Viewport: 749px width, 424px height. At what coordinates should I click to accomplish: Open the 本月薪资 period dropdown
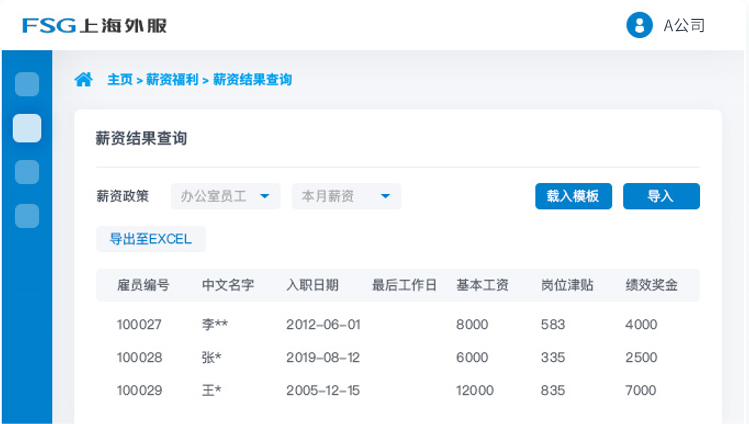coord(346,196)
